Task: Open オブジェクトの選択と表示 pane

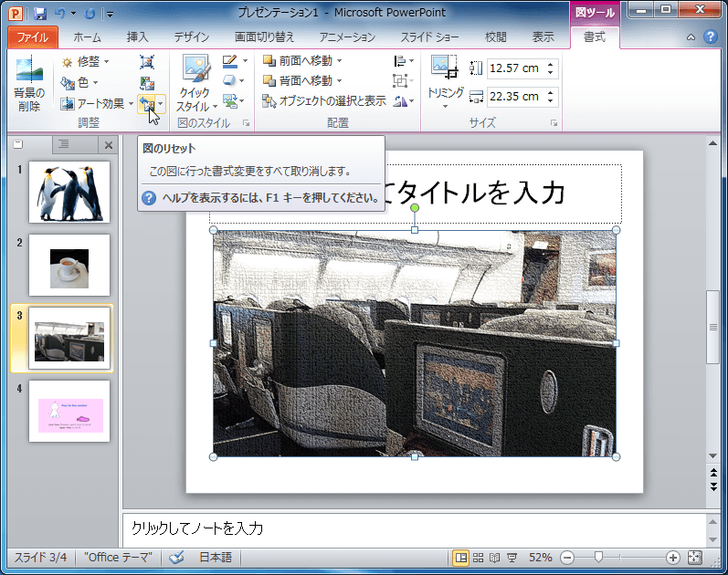Action: 324,100
